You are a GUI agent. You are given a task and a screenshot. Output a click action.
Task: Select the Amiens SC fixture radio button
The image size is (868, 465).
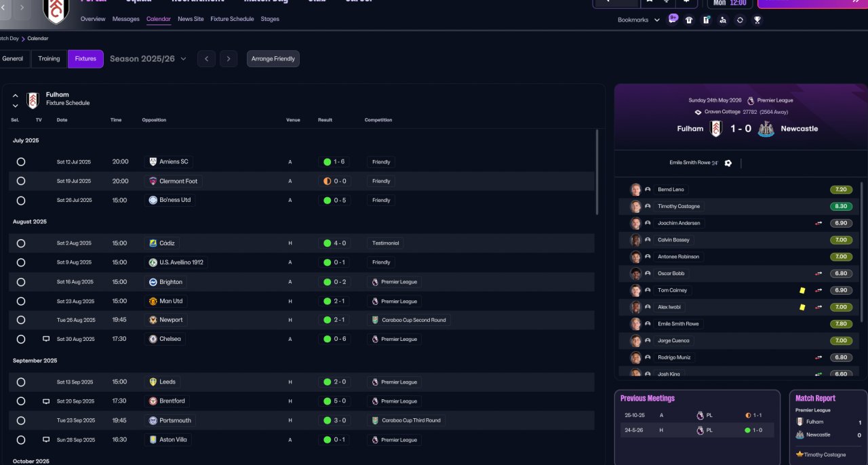pyautogui.click(x=21, y=162)
